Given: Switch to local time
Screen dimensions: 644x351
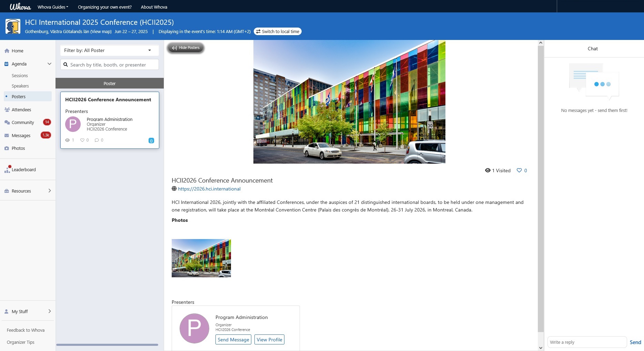Looking at the screenshot, I should coord(278,31).
